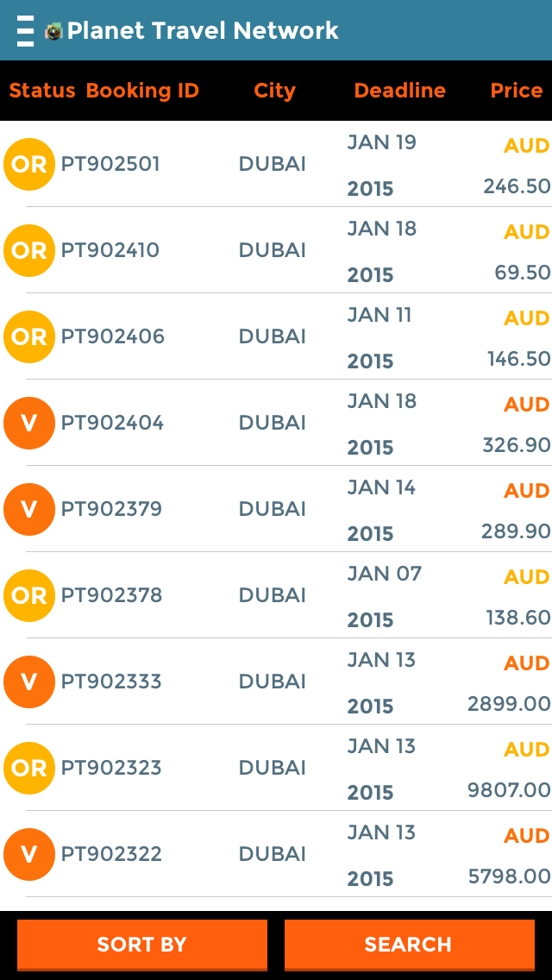Screen dimensions: 552x980
Task: Tap the Deadline column header
Action: (x=399, y=91)
